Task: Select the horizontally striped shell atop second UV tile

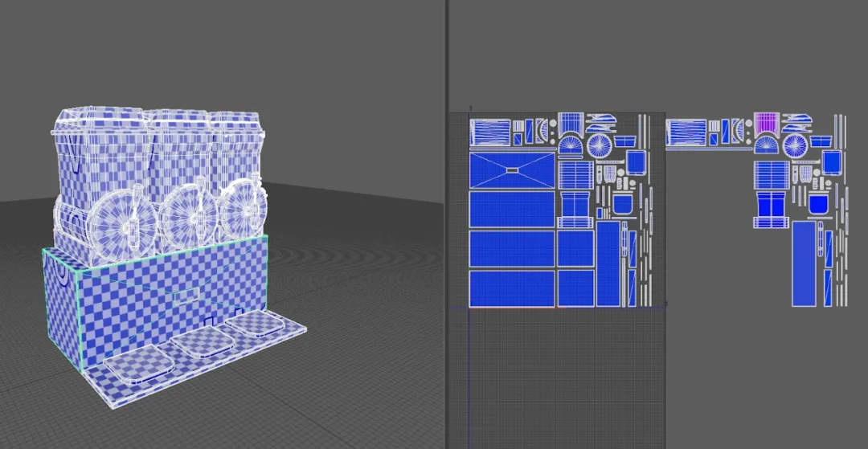Action: point(686,133)
